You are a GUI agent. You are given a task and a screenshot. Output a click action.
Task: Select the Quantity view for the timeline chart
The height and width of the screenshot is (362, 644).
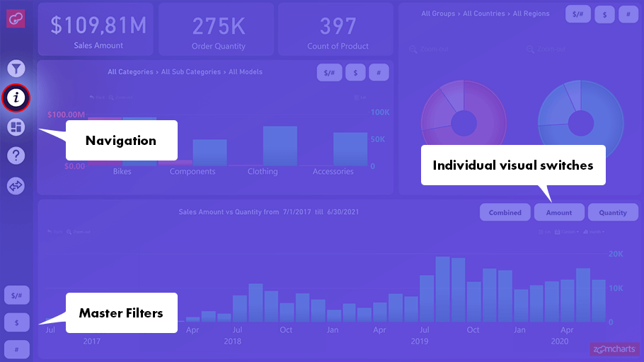[613, 212]
